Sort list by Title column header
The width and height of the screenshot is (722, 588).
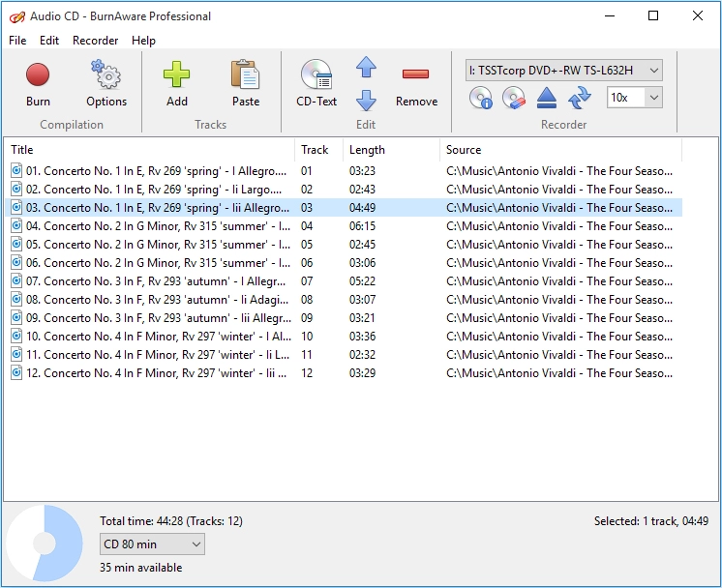[150, 150]
